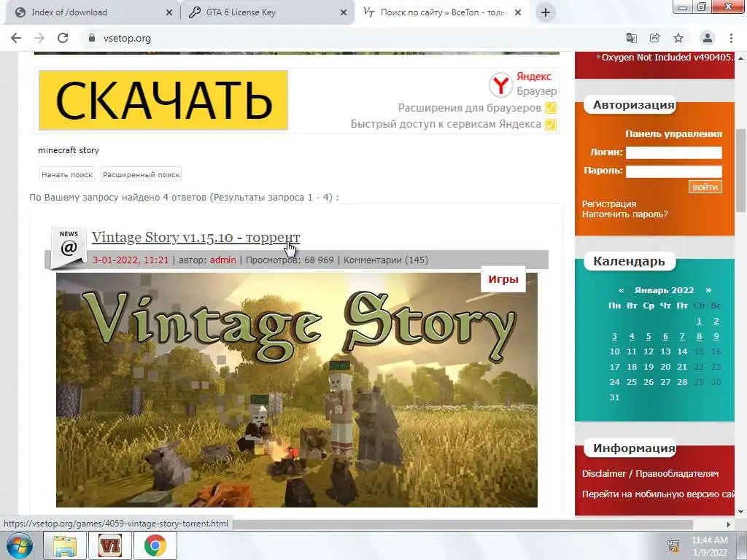Open the date link 3-01-2022, 11:21
747x560 pixels.
point(131,260)
